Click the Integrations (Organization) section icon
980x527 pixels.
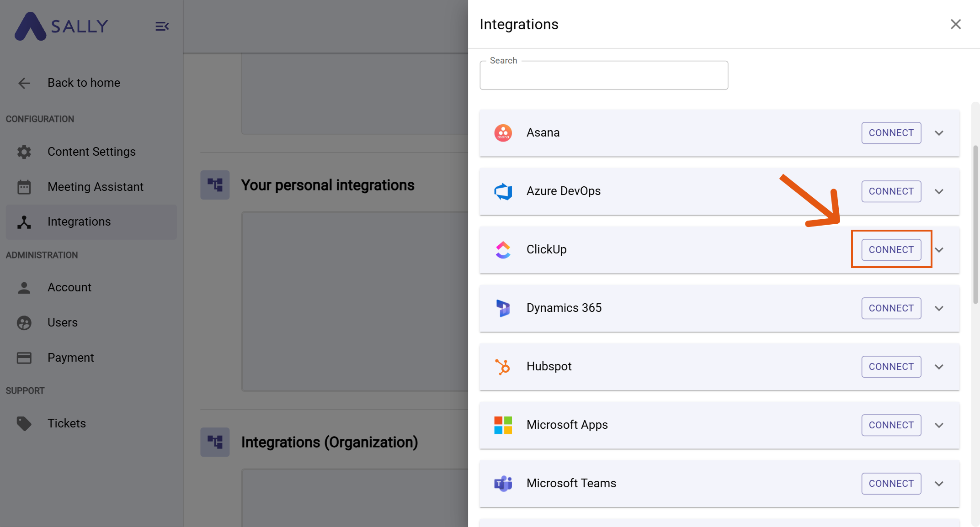215,442
